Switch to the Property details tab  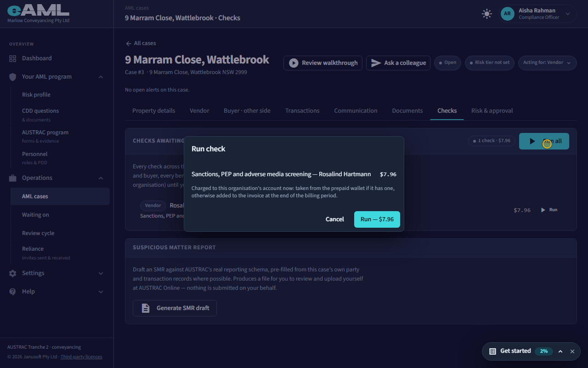coord(153,111)
